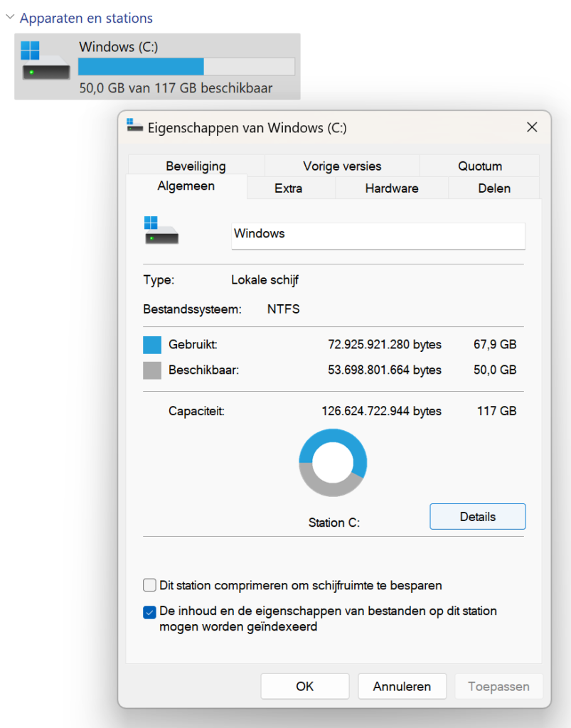The image size is (571, 728).
Task: Click the gray Beschikbaar color swatch
Action: tap(152, 370)
